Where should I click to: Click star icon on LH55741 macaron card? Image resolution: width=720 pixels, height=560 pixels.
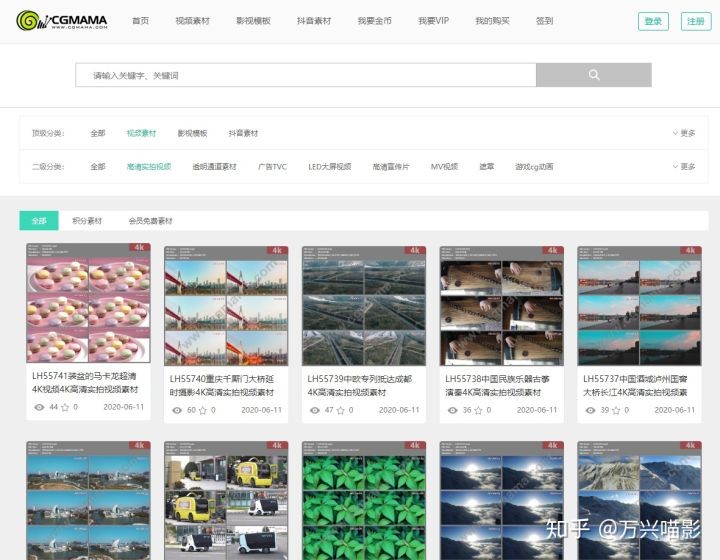pyautogui.click(x=64, y=408)
